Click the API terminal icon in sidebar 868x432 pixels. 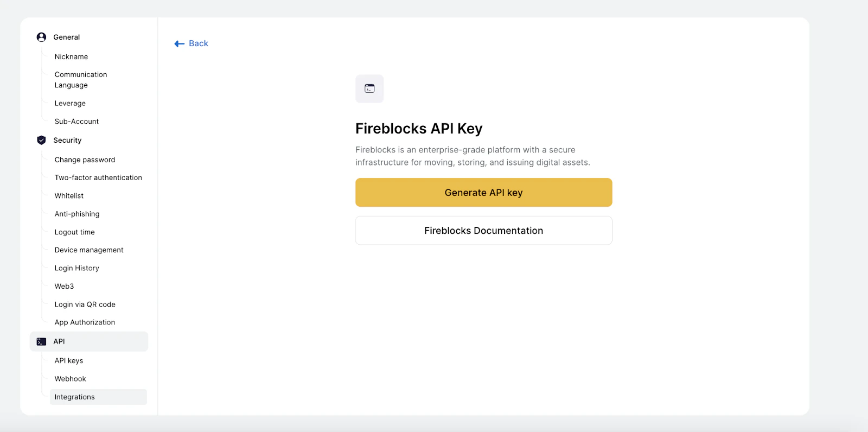41,341
